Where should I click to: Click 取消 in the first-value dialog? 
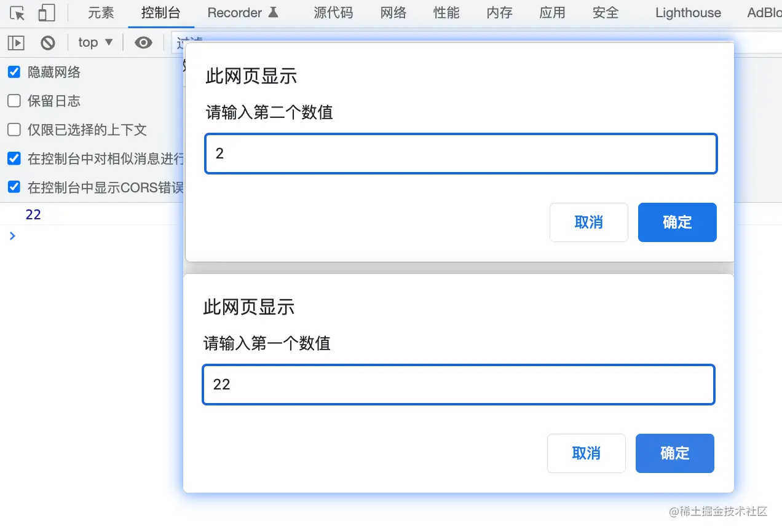point(586,453)
